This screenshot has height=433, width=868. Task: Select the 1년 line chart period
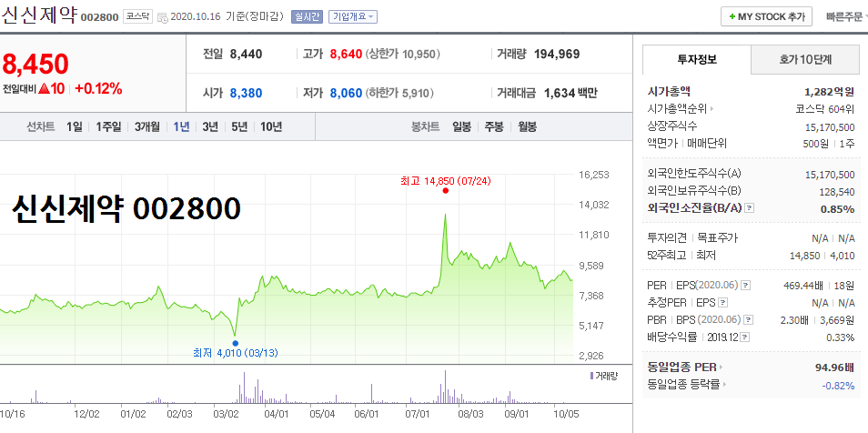(x=181, y=126)
